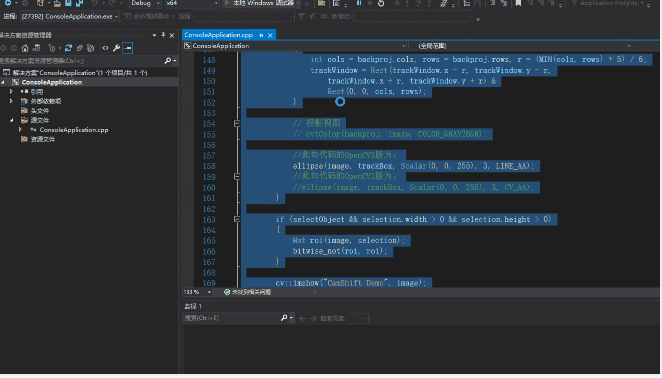662x378 pixels.
Task: Select the 资源文件 resource files folder
Action: [x=43, y=139]
